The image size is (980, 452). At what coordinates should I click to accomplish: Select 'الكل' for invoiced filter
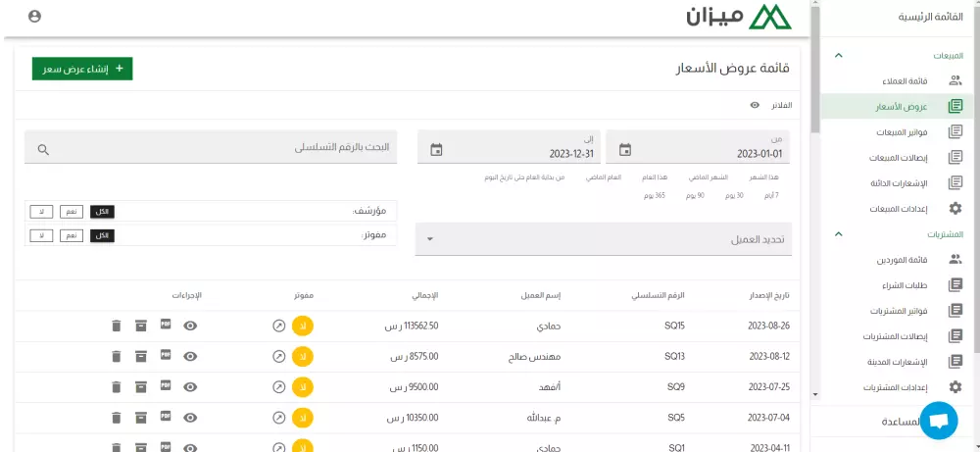[x=103, y=235]
